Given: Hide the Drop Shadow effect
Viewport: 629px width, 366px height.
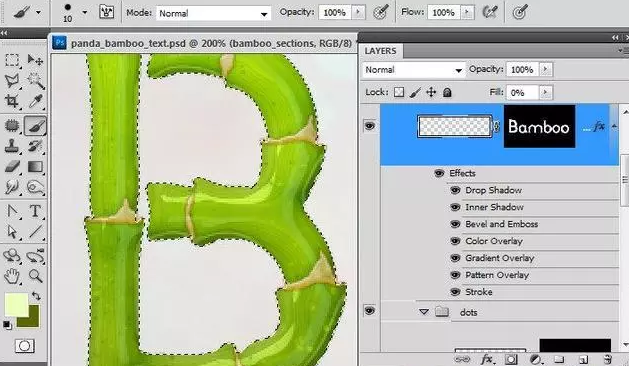Looking at the screenshot, I should click(455, 190).
